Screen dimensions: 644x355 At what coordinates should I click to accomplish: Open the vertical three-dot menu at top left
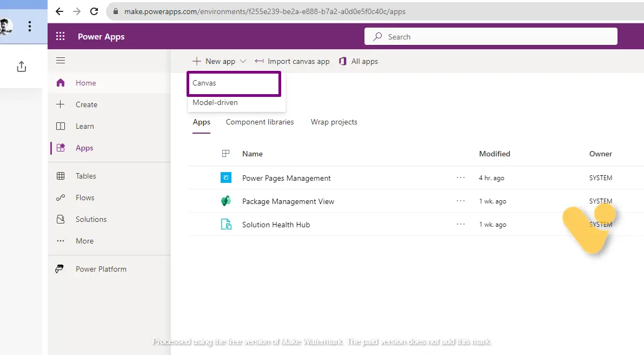coord(30,27)
